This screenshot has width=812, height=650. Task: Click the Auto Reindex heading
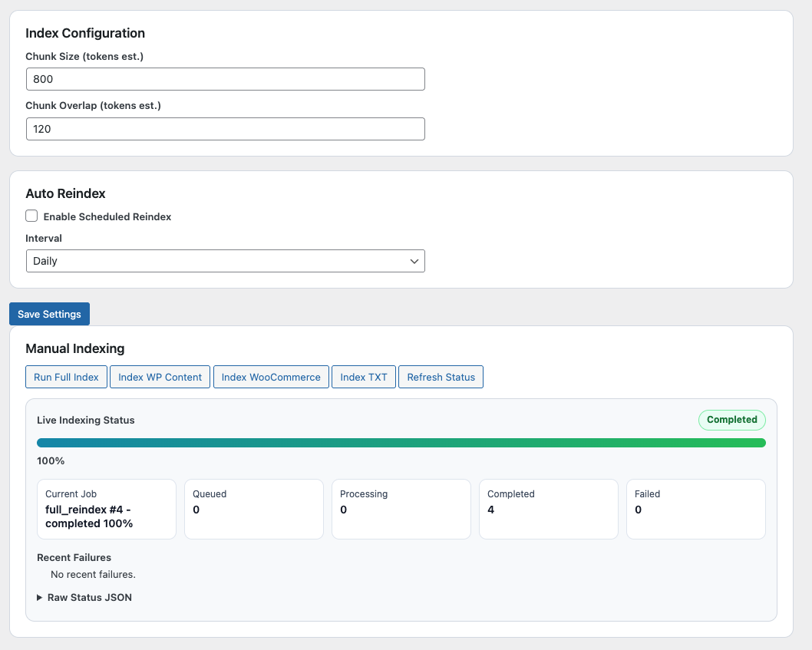pos(65,193)
